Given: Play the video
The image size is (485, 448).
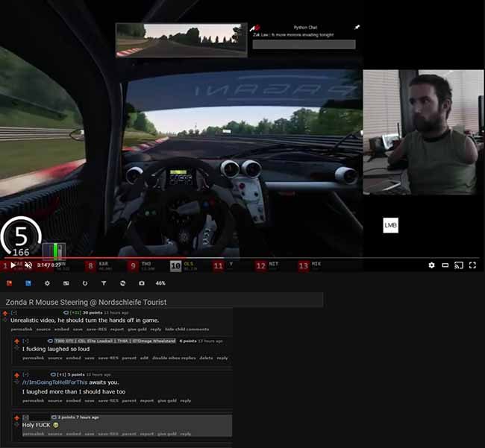Looking at the screenshot, I should 13,265.
